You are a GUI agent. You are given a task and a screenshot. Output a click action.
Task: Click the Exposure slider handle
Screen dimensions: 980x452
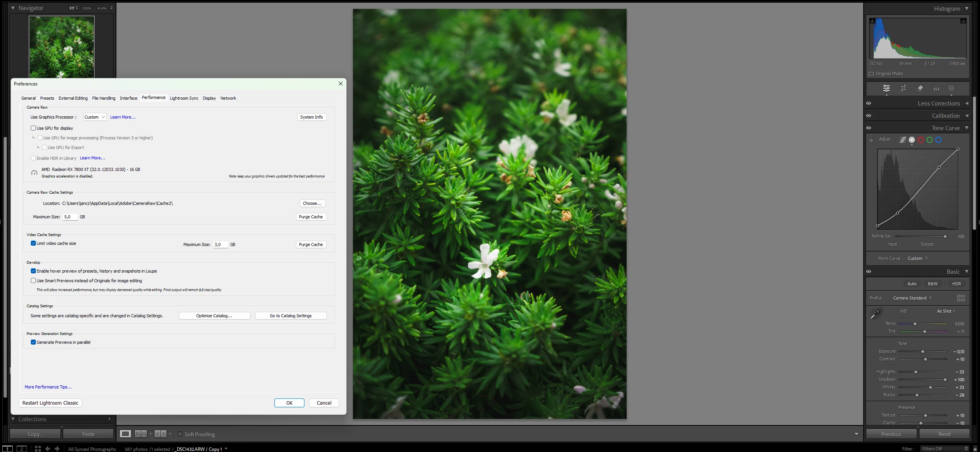click(x=923, y=352)
